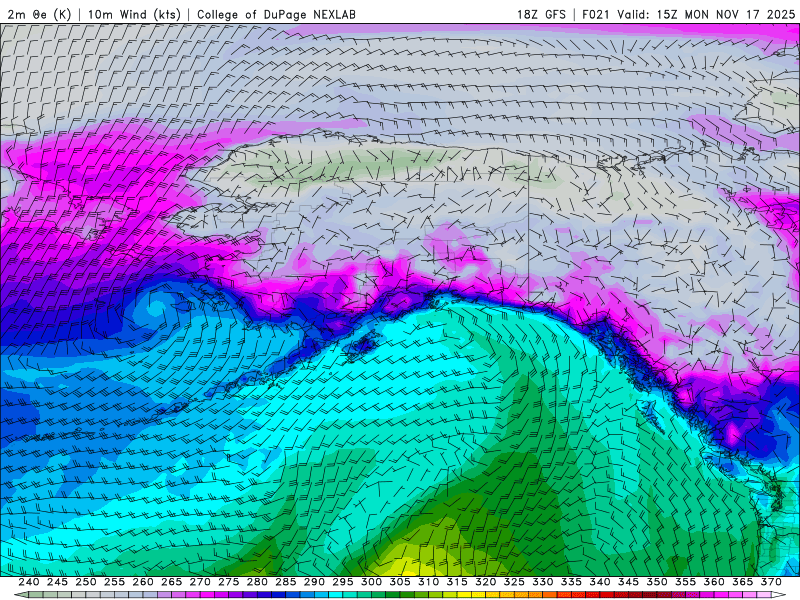Click the 265 color scale value
This screenshot has height=600, width=800.
click(171, 582)
